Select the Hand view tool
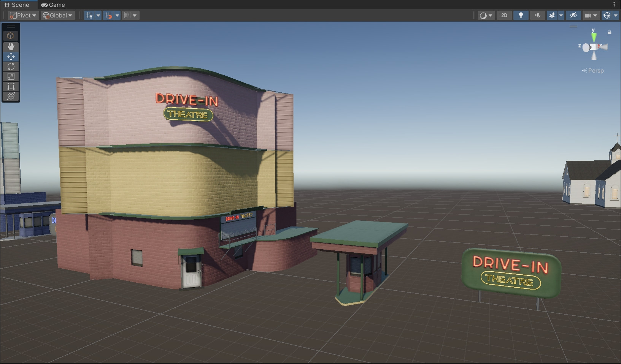The width and height of the screenshot is (621, 364). tap(11, 46)
